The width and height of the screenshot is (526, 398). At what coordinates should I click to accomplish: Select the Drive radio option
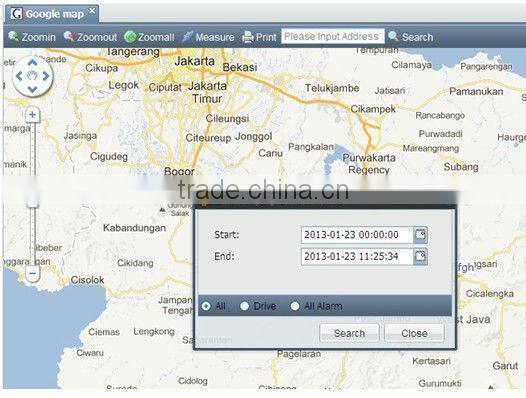tap(245, 306)
